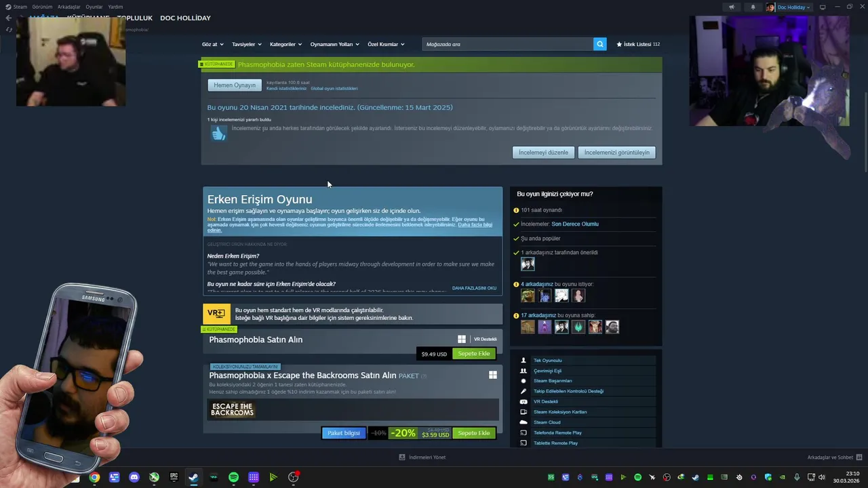The height and width of the screenshot is (488, 868).
Task: Open the Son Derece Olumlu reviews link
Action: pos(575,224)
